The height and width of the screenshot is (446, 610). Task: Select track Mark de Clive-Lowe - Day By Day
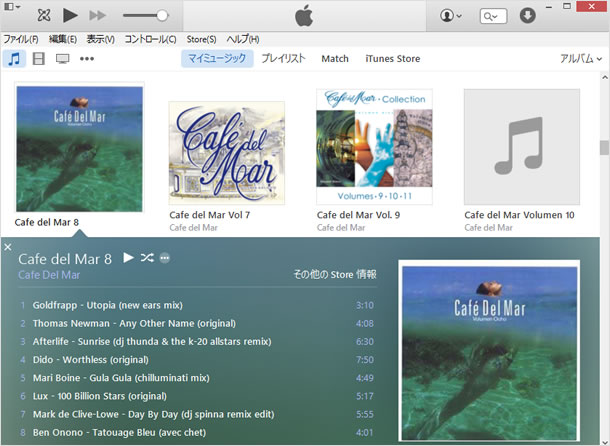coord(197,414)
